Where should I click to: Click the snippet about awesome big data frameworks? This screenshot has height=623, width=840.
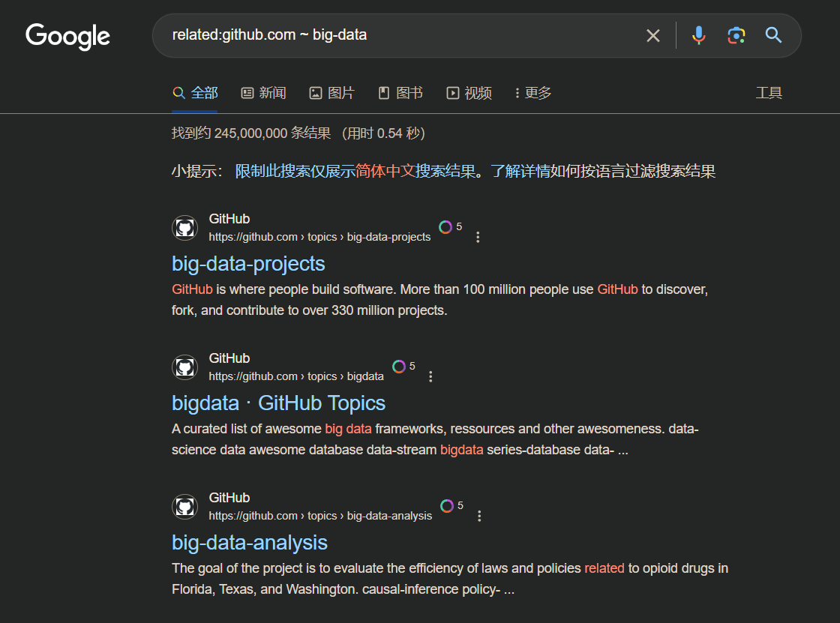tap(435, 440)
